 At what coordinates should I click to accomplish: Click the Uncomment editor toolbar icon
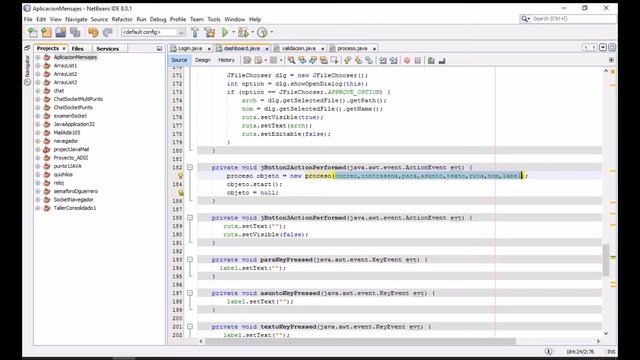442,60
